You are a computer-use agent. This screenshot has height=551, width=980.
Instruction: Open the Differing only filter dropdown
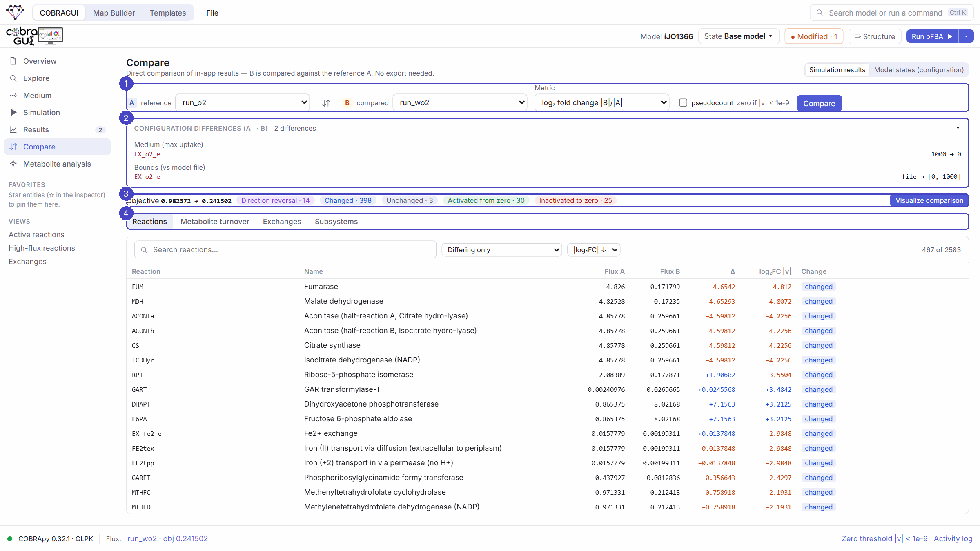[x=502, y=250]
